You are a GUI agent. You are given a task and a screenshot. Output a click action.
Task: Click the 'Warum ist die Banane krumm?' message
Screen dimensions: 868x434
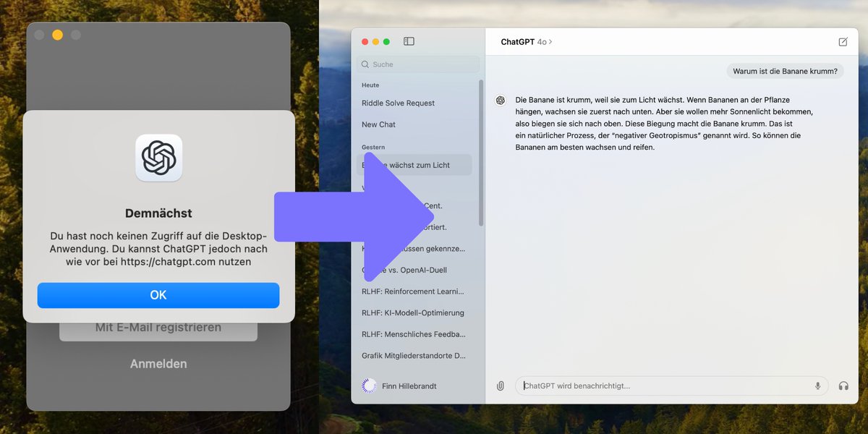[x=785, y=71]
